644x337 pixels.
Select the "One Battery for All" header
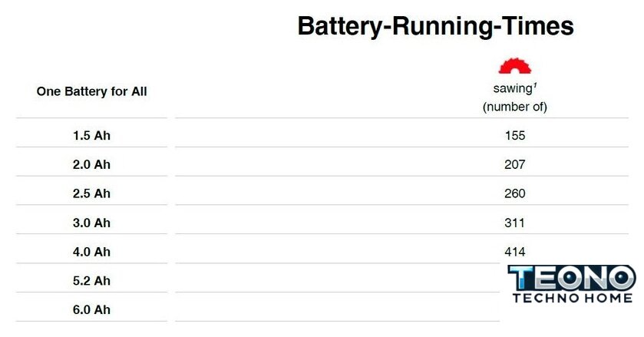pos(92,91)
